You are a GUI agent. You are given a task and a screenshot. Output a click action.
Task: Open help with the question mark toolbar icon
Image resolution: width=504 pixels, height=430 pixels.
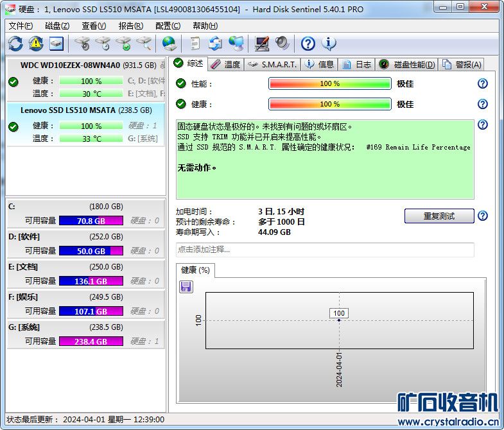click(308, 44)
